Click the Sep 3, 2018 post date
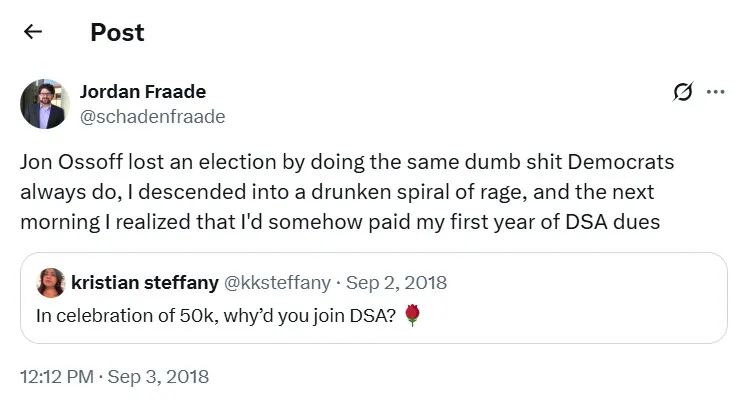This screenshot has width=741, height=400. (x=159, y=377)
